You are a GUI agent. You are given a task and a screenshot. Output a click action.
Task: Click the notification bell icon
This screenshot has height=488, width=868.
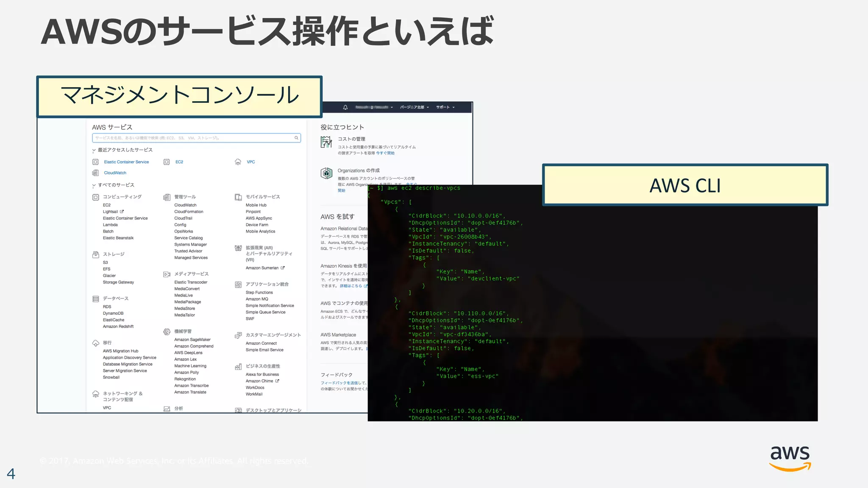[345, 107]
